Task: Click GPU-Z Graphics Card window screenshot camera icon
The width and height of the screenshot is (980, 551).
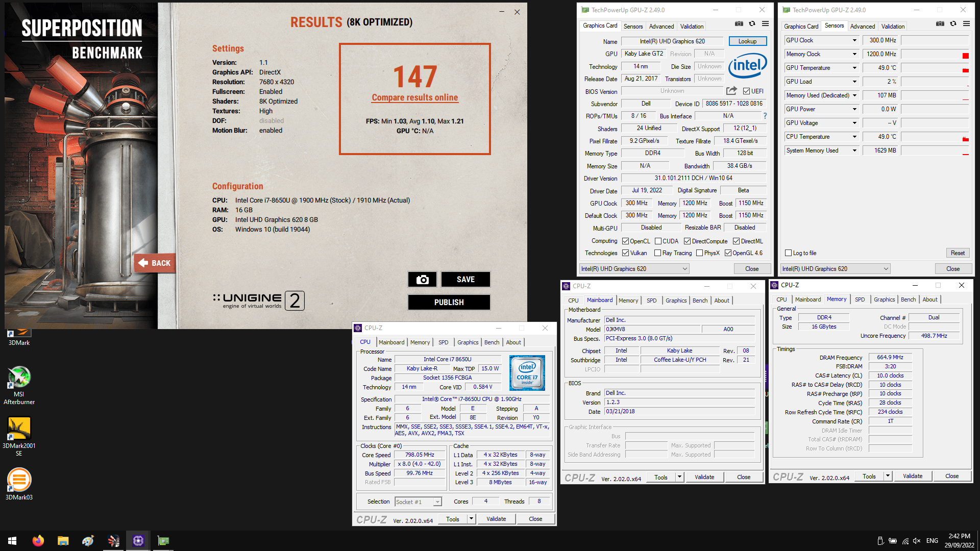Action: coord(739,23)
